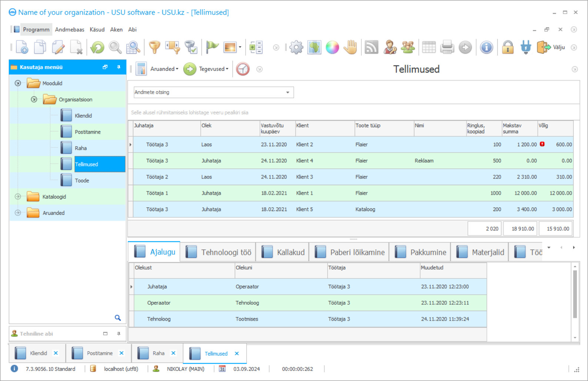Sort by the Vastuvõtu kuupäev column header

click(x=277, y=128)
